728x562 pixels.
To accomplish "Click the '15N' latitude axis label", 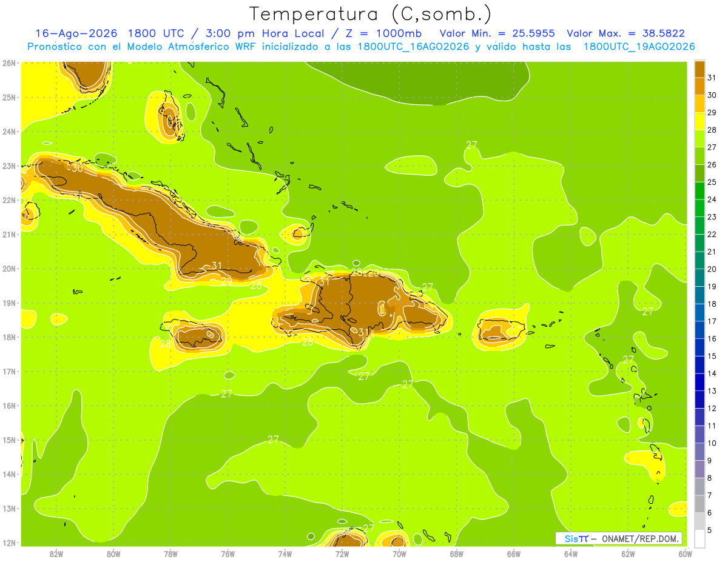I will pos(9,440).
